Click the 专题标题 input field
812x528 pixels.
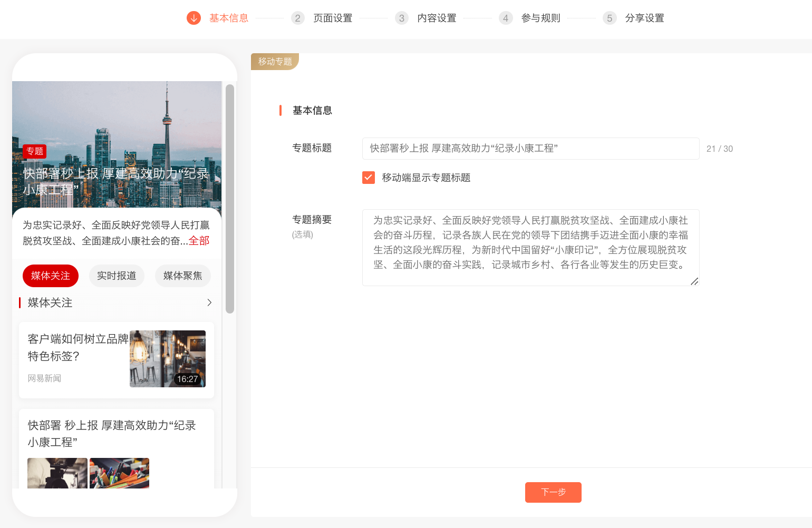(530, 149)
